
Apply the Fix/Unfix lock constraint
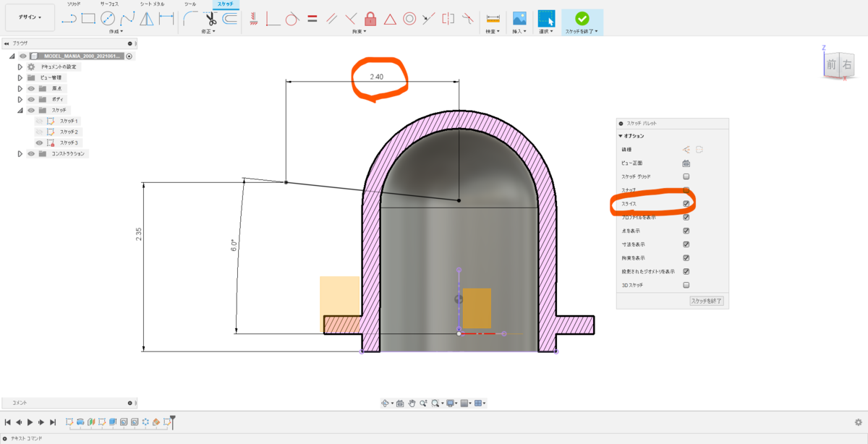[370, 19]
